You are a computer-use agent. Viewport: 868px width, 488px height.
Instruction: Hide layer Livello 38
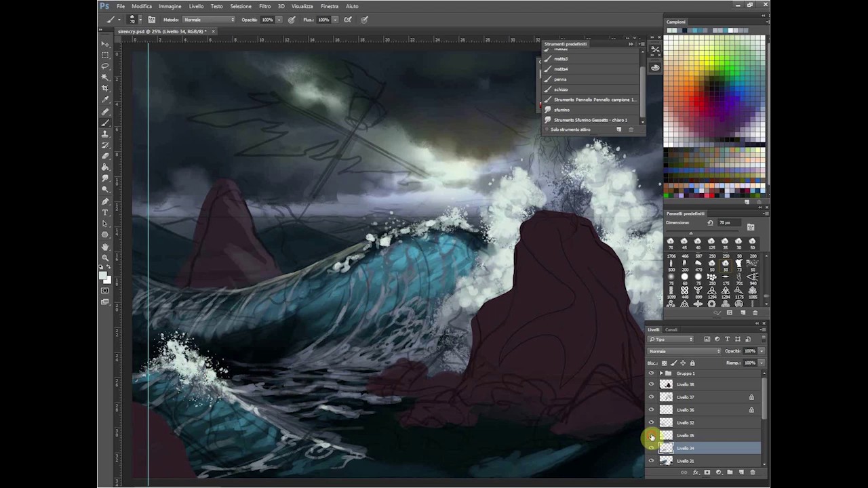[x=652, y=384]
